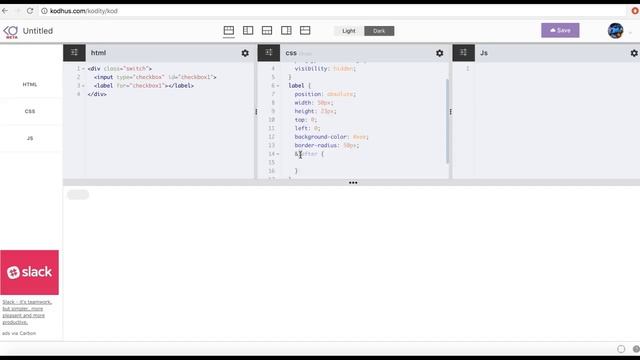This screenshot has width=640, height=360.
Task: Click the ads via Carbon link
Action: tap(19, 333)
